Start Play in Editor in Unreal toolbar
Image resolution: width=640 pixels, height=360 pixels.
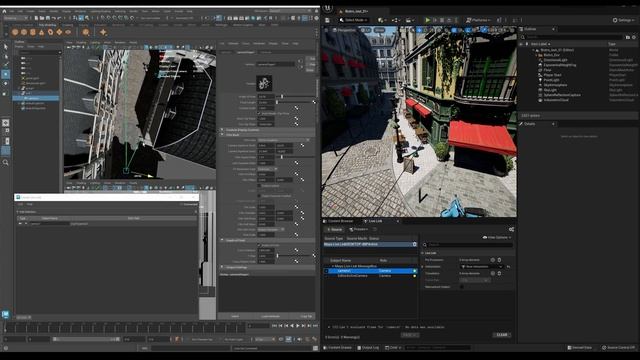427,20
